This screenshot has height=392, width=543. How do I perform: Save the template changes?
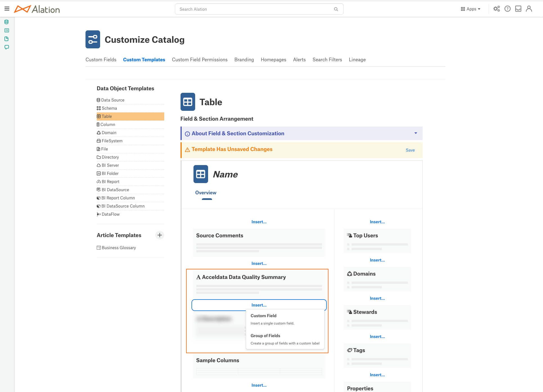point(410,150)
